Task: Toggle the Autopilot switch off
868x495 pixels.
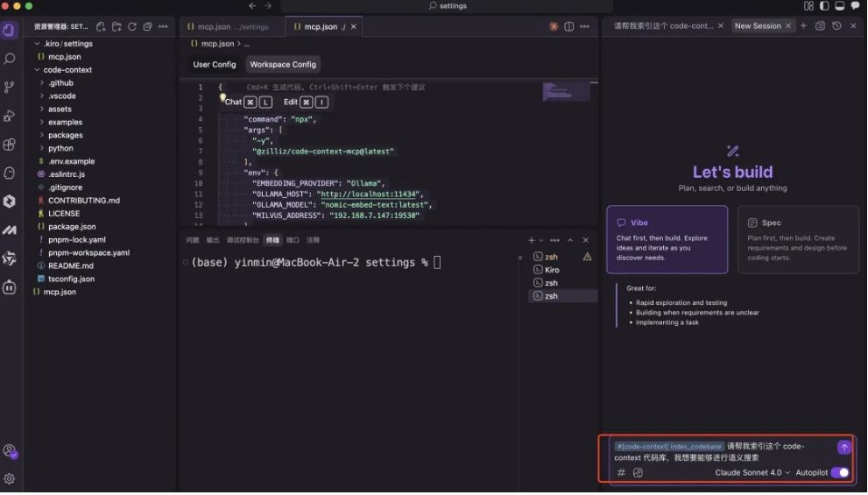Action: click(x=840, y=473)
